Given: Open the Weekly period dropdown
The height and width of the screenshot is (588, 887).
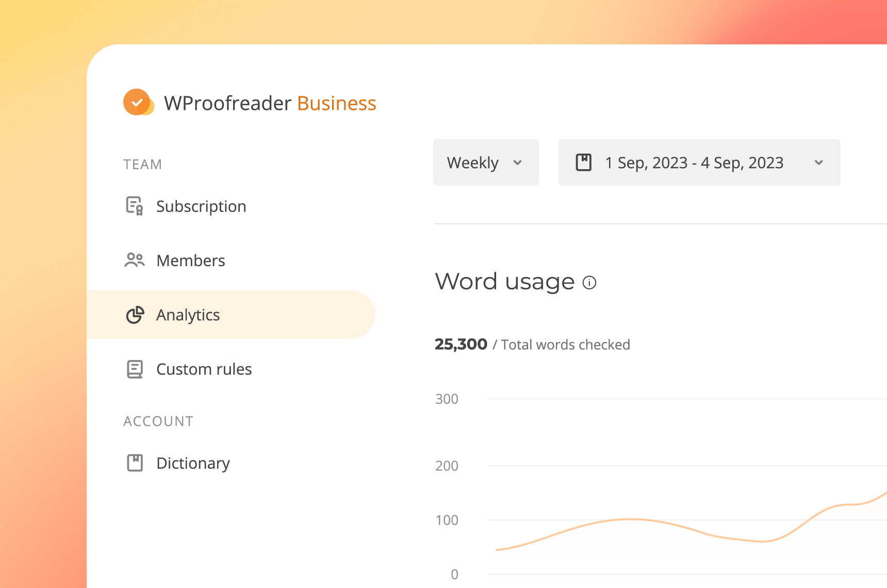Looking at the screenshot, I should 486,162.
